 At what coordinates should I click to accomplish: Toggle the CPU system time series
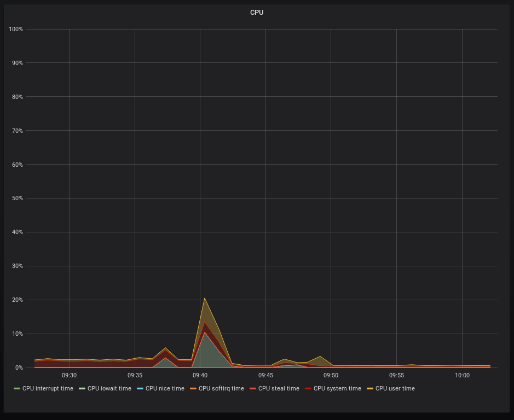(337, 388)
